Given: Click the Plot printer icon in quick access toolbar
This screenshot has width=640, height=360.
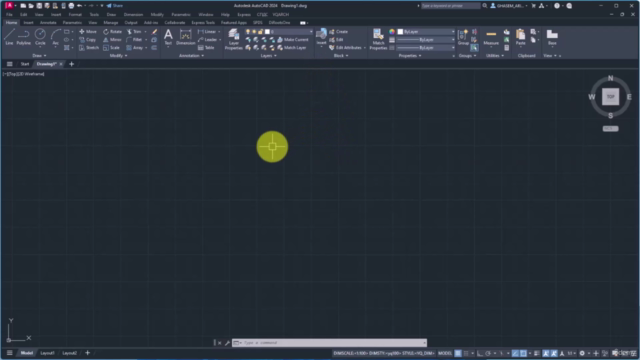Looking at the screenshot, I should (71, 6).
